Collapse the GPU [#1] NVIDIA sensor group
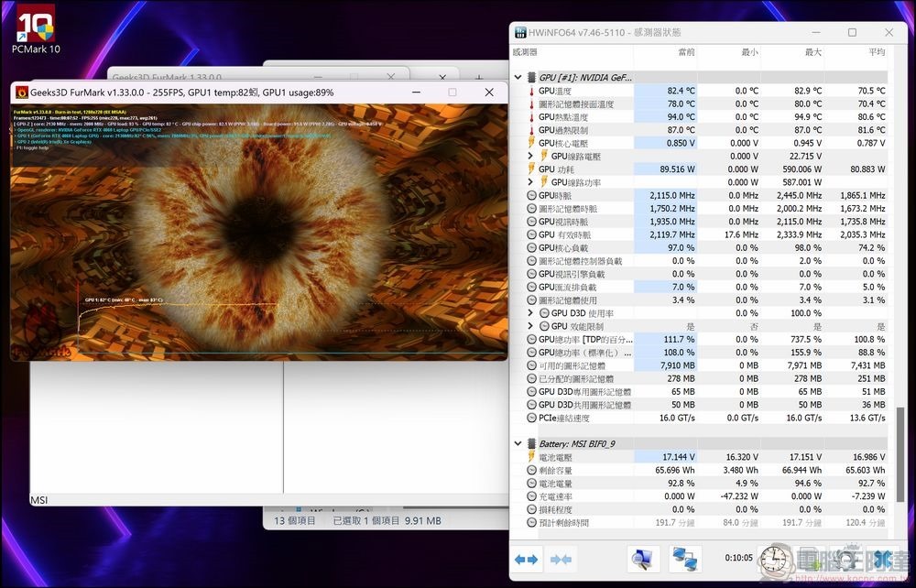This screenshot has height=588, width=916. [518, 78]
